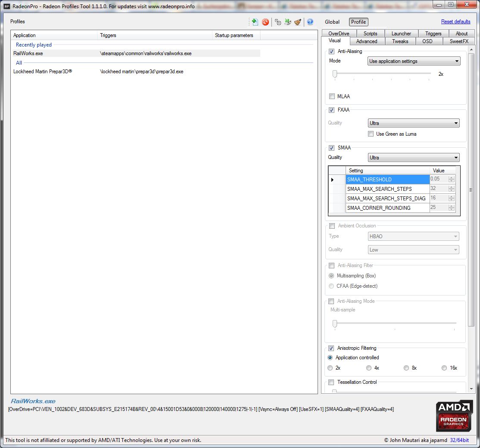The image size is (480, 448).
Task: Switch to the Scripts tab
Action: click(x=371, y=34)
